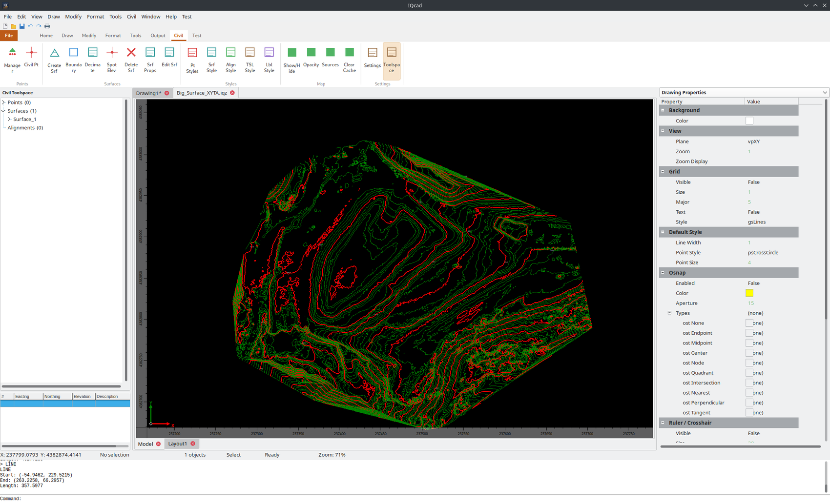Viewport: 830px width, 504px height.
Task: Expand the Points (0) tree node
Action: coord(3,102)
